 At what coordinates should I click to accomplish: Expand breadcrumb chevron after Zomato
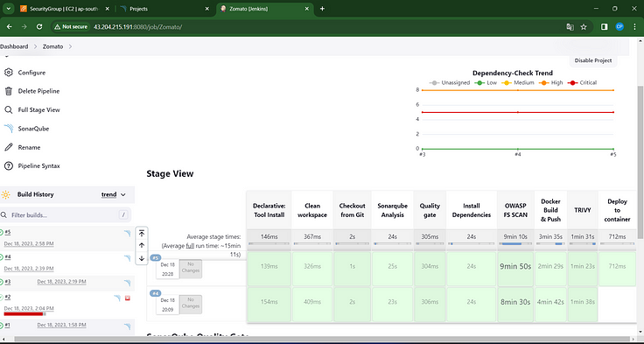click(70, 46)
